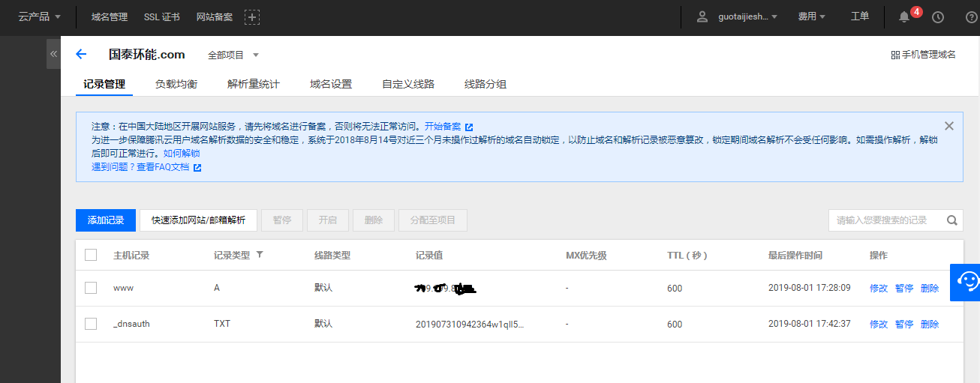Open external link icon after 开始备案
Screen dimensions: 980x383
[469, 127]
